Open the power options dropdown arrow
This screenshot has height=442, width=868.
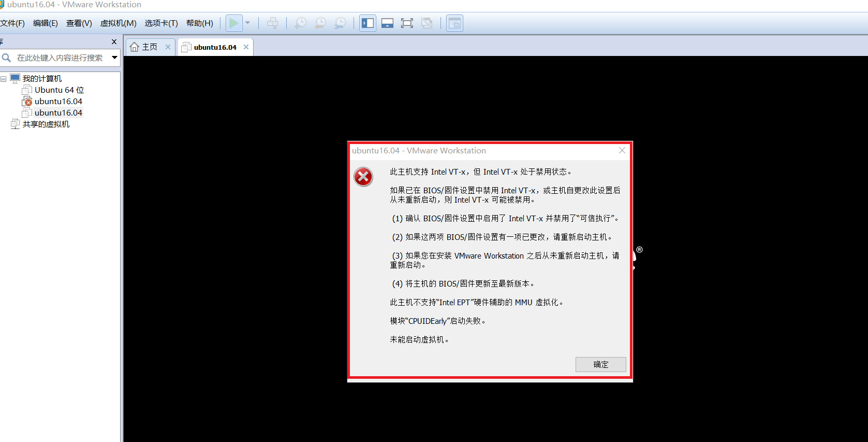pos(247,23)
